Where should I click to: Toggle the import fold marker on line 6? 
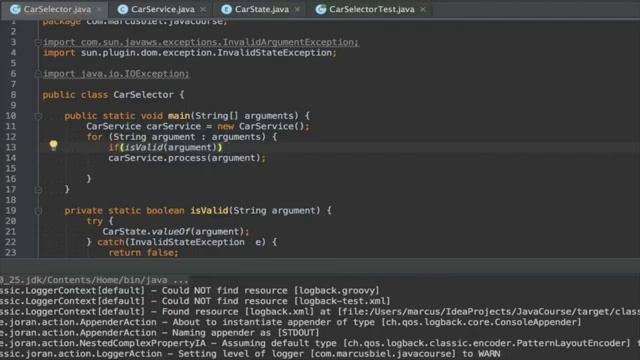38,74
